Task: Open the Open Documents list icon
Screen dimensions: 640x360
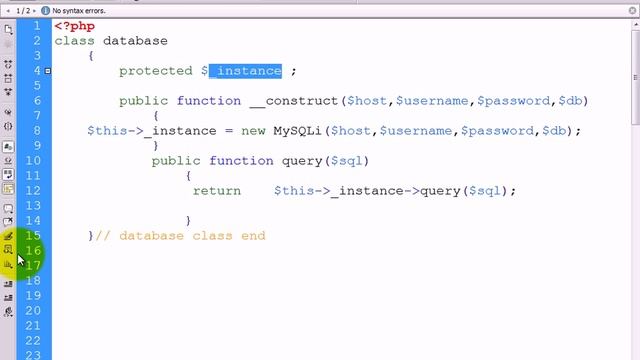Action: pyautogui.click(x=8, y=29)
